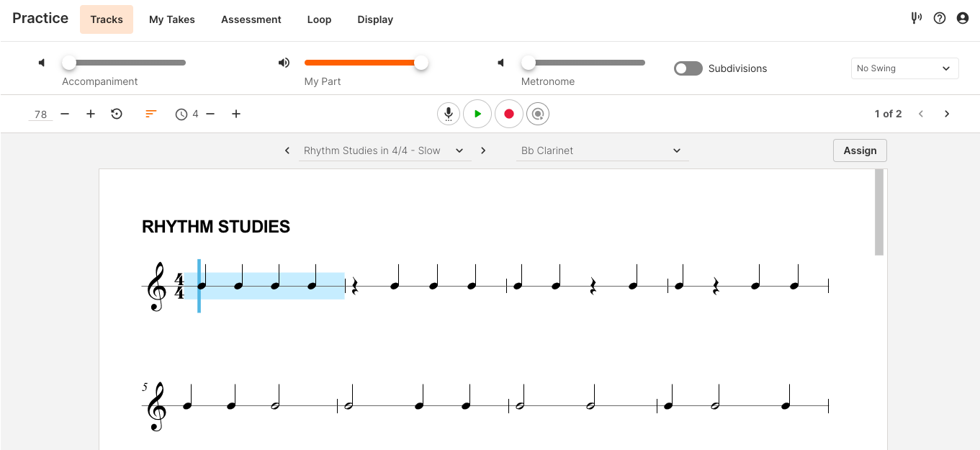This screenshot has height=450, width=980.
Task: Click the orange tempo ramp icon
Action: click(x=150, y=113)
